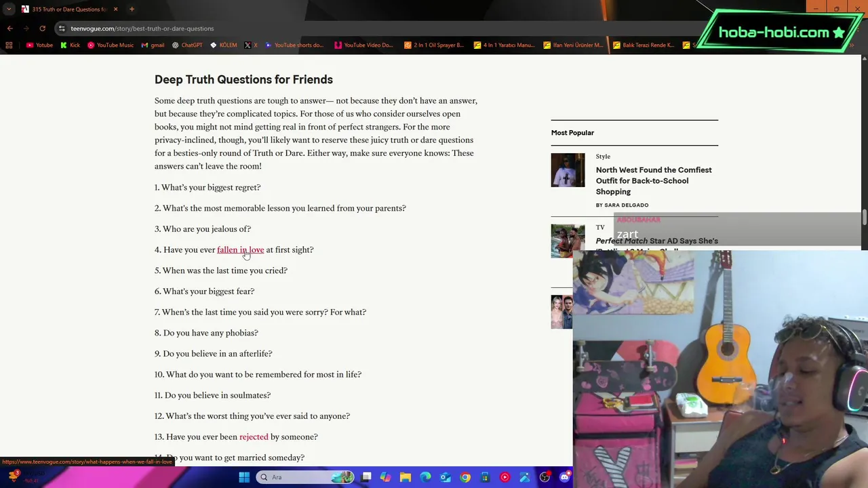Open the 4 In 1 Yaratıcı Manu... bookmark
Image resolution: width=868 pixels, height=488 pixels.
pos(504,45)
